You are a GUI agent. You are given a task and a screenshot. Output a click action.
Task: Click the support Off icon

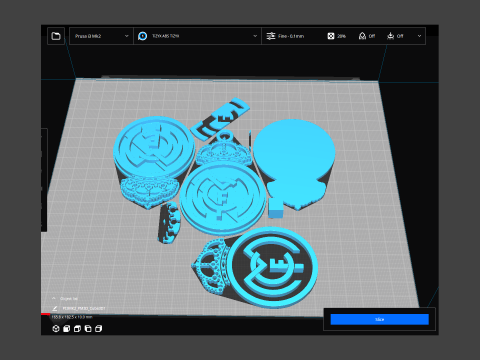(362, 36)
